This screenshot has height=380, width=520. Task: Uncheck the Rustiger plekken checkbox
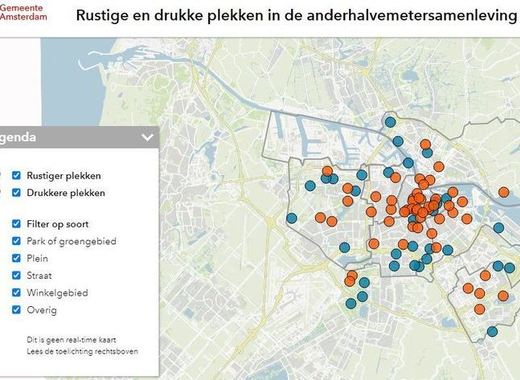[x=16, y=175]
